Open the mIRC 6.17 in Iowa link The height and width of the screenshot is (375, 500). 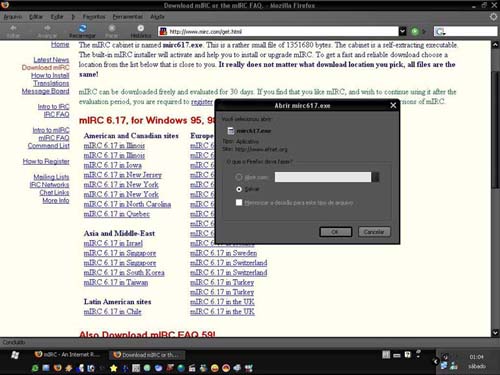(x=113, y=165)
